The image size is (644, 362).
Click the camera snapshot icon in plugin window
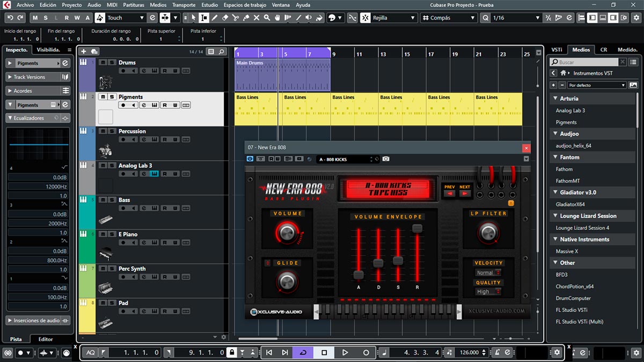[x=385, y=159]
